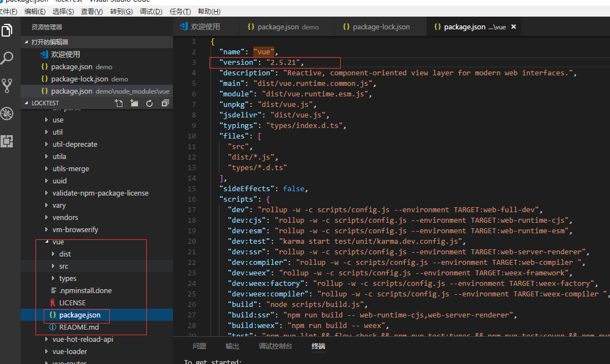This screenshot has width=610, height=364.
Task: Open the Search view icon
Action: click(x=7, y=58)
